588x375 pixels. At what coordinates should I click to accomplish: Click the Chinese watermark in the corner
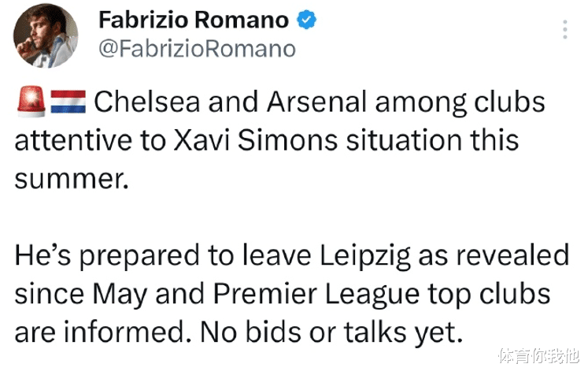point(539,356)
